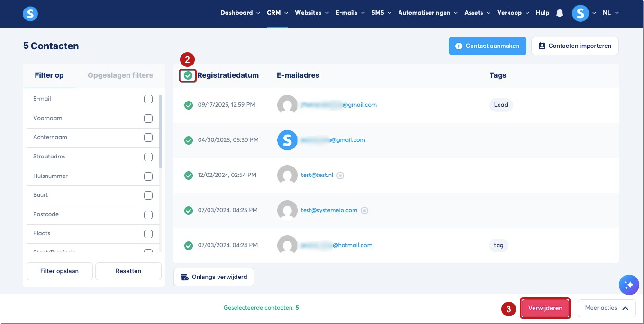Open the blurred hotmail.com contact email link

click(336, 246)
